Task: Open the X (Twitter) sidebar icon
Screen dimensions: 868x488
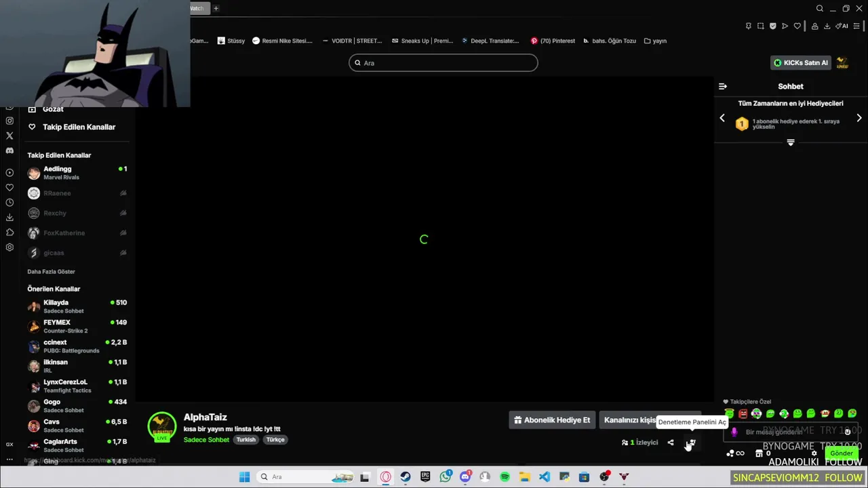Action: tap(9, 136)
